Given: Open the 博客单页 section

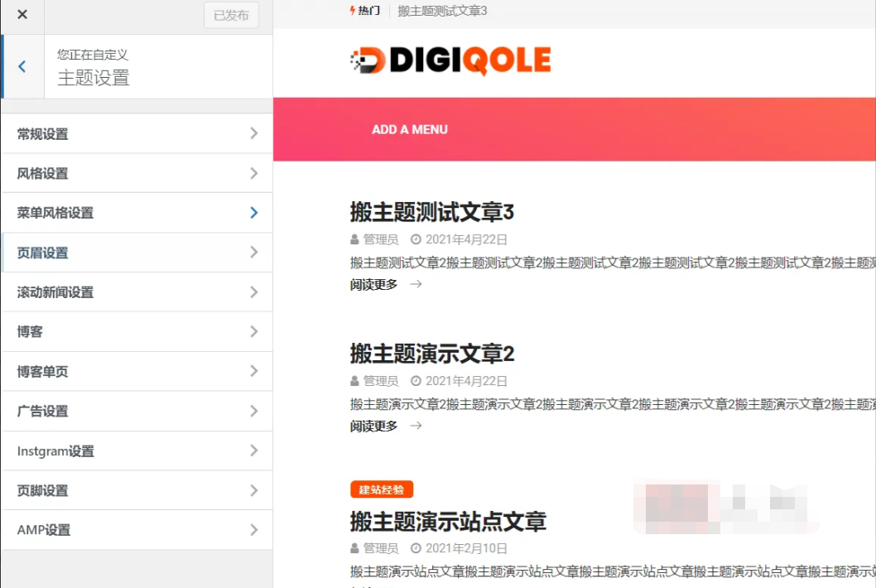Looking at the screenshot, I should point(137,371).
